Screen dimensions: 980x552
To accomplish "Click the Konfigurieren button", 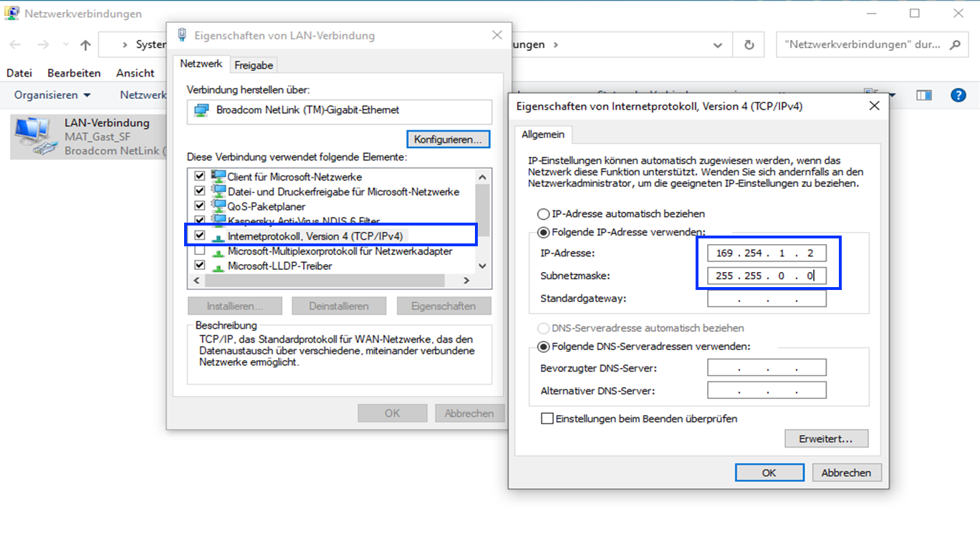I will [x=448, y=139].
